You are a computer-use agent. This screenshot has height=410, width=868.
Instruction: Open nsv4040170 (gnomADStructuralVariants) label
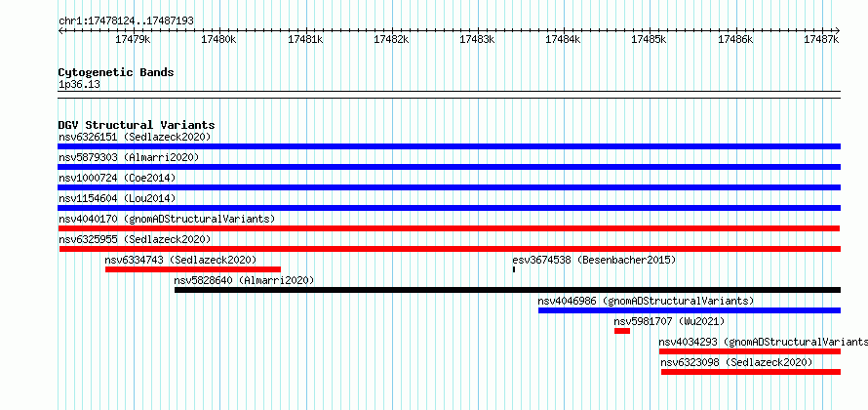[167, 219]
